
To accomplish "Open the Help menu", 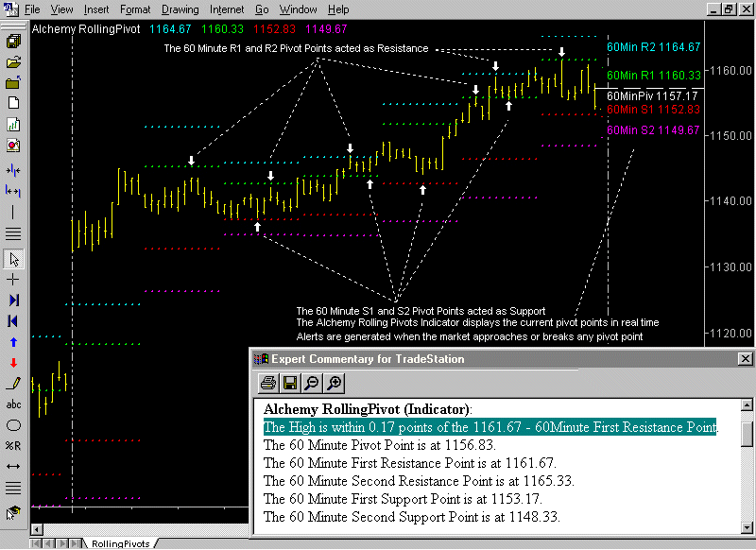I will 338,9.
